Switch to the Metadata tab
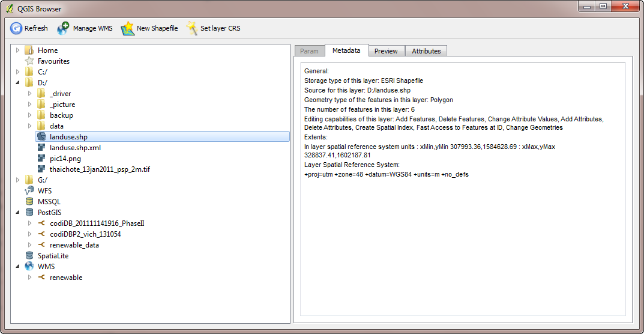The image size is (644, 334). [x=347, y=50]
